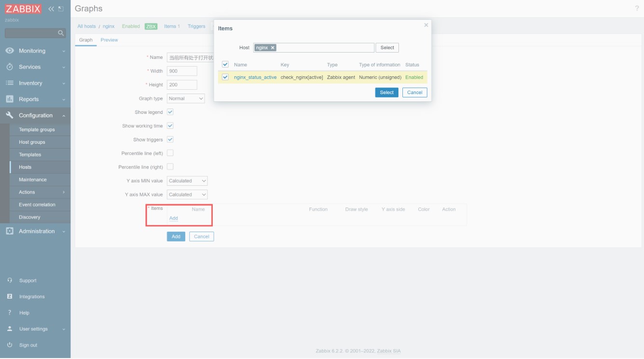Click the Help question mark icon

(10, 313)
